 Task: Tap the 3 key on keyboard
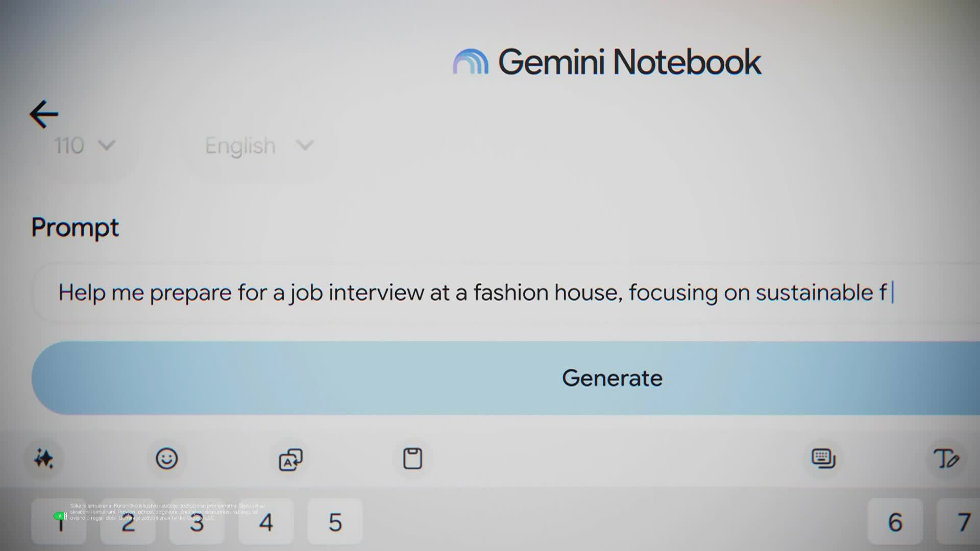197,521
